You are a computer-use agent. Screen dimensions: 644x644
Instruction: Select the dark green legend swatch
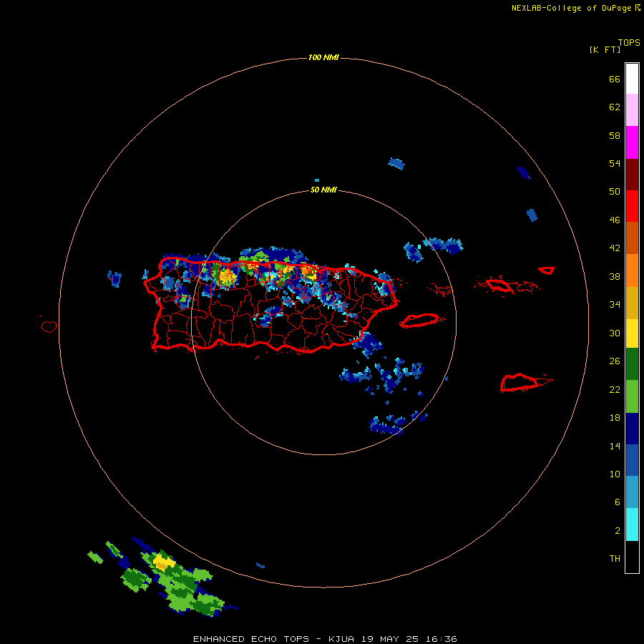(x=632, y=364)
